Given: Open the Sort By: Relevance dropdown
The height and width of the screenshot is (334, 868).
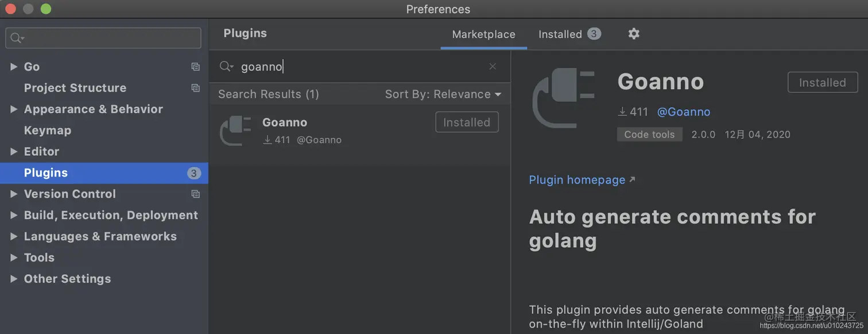Looking at the screenshot, I should (443, 94).
